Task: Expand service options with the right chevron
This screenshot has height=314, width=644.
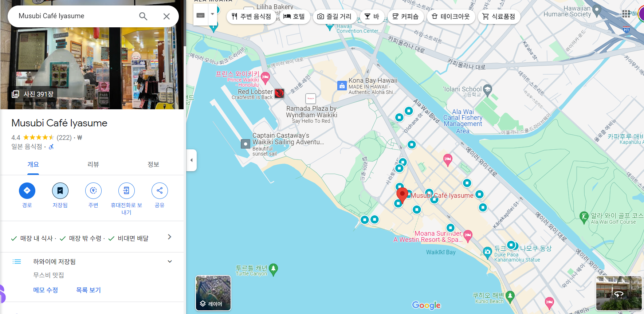Action: tap(169, 237)
